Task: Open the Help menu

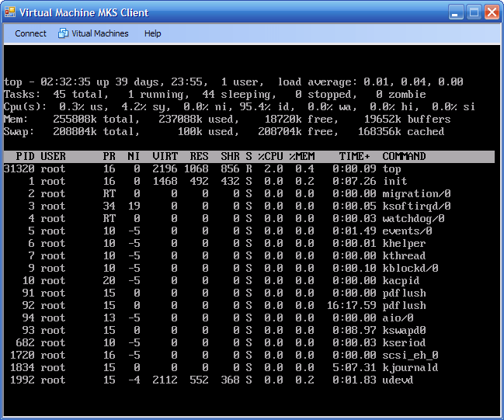Action: (153, 33)
